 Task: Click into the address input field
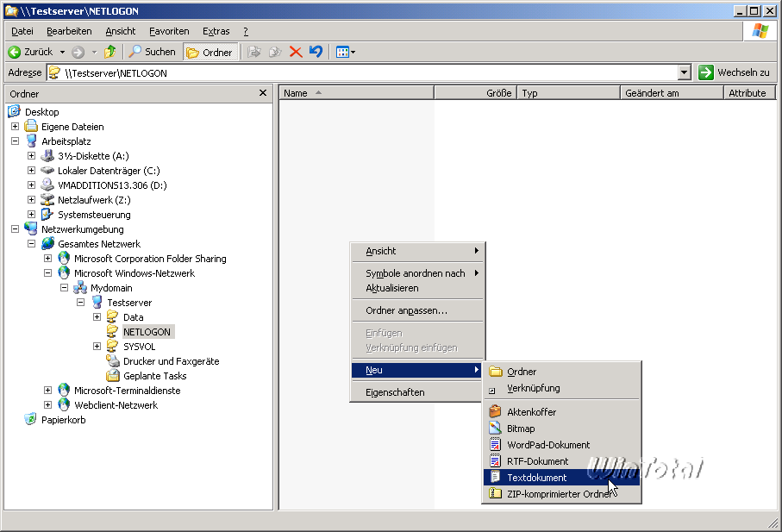[x=362, y=72]
